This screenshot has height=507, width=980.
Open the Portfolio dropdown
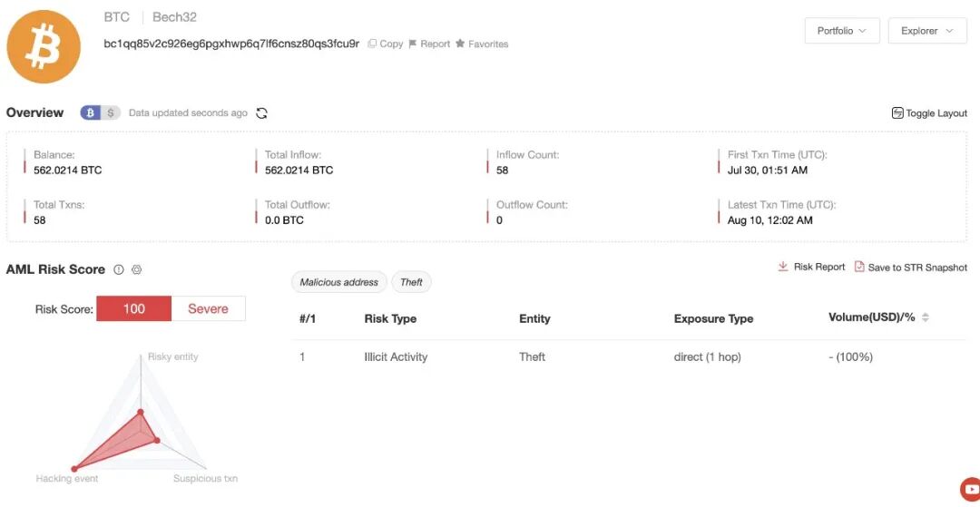[x=842, y=31]
